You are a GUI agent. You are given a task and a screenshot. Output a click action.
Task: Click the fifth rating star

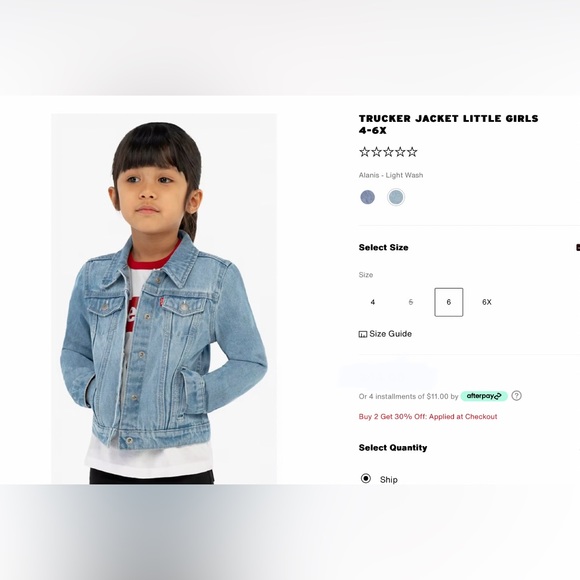click(412, 152)
